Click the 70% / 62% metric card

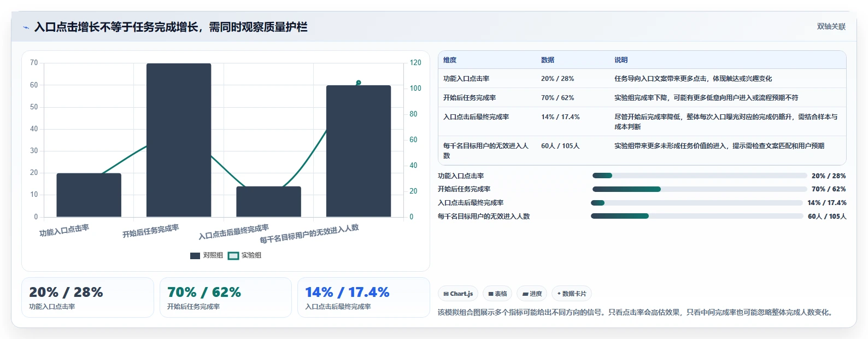click(226, 297)
